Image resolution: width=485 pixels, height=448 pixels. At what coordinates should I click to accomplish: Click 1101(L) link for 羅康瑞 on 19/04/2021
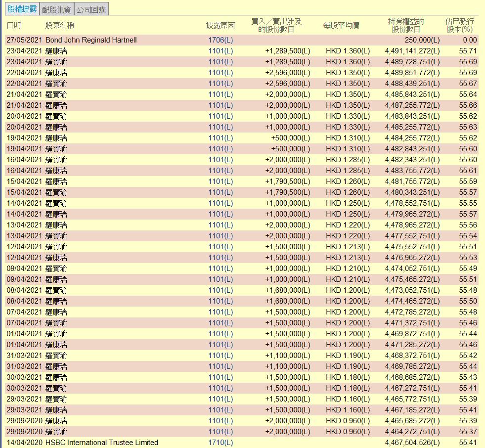220,138
